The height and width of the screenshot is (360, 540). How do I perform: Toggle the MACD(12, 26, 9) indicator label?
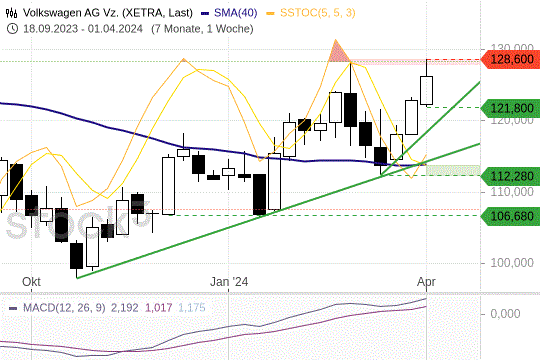click(64, 308)
